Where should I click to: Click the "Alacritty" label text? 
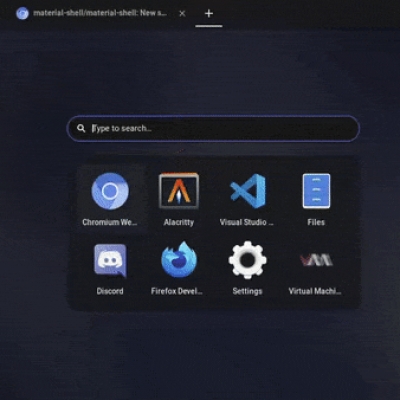coord(179,222)
